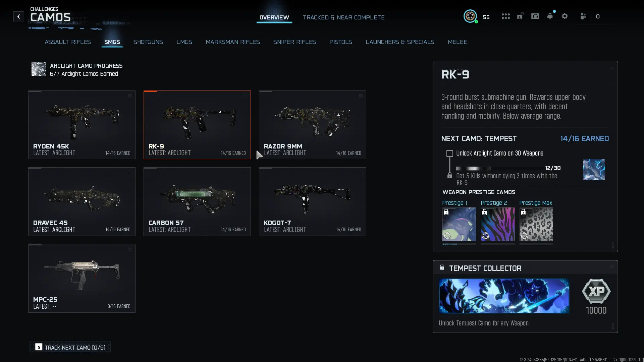Switch to the SNIPER RIFLES tab

[x=294, y=42]
